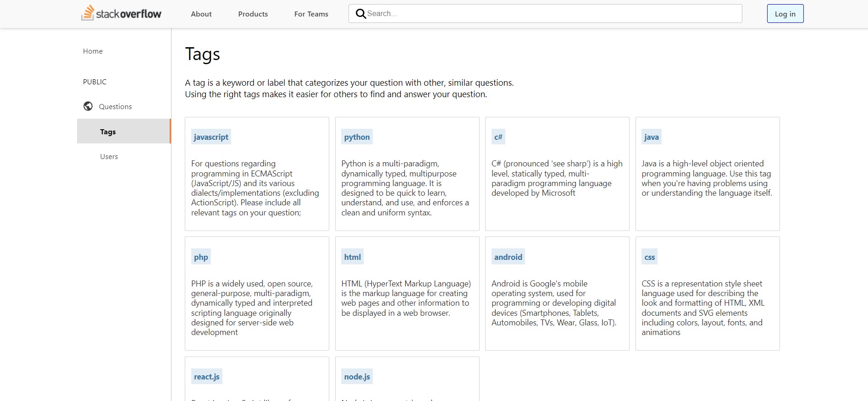Open the java tag
Viewport: 868px width, 401px height.
[x=651, y=137]
